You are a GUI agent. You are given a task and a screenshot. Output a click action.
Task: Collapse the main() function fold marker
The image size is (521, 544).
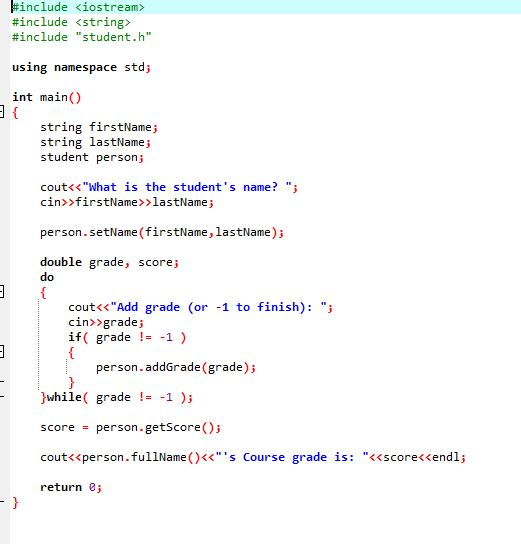click(1, 112)
